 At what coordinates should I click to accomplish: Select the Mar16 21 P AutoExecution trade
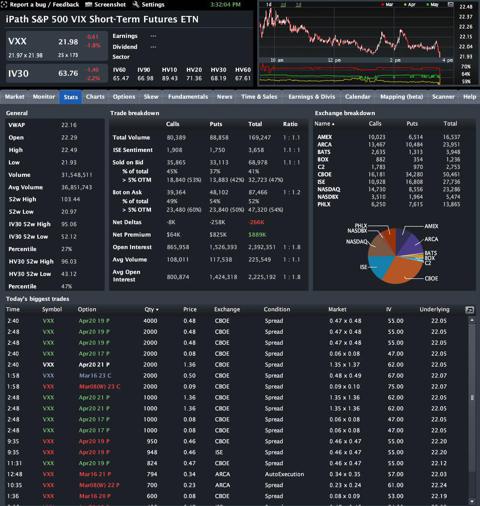click(95, 474)
